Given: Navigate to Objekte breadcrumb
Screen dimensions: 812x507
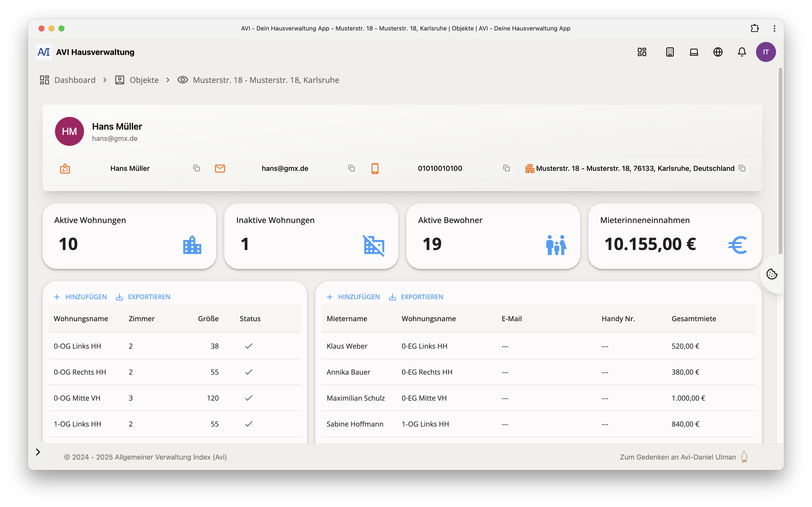Looking at the screenshot, I should (144, 80).
